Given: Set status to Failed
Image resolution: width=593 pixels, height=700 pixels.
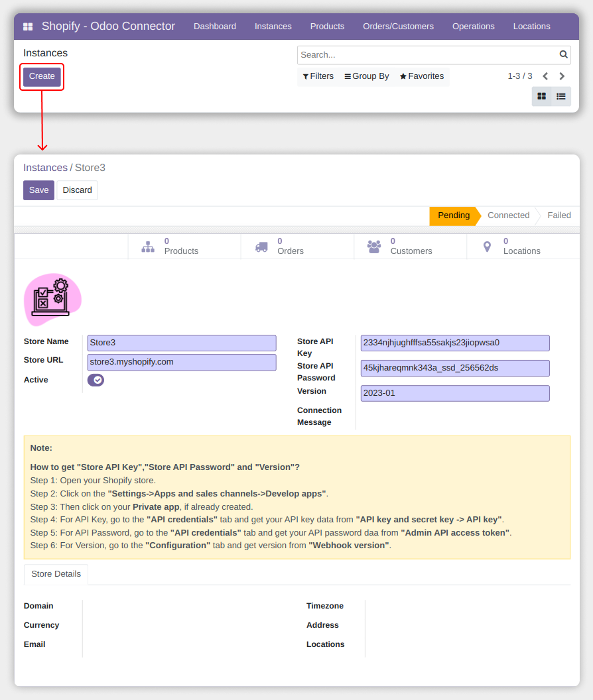Looking at the screenshot, I should tap(559, 215).
